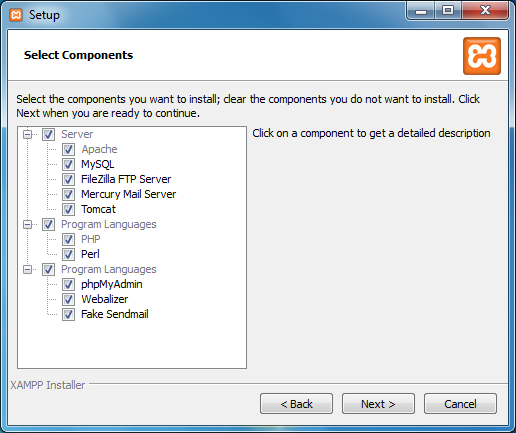Return to previous step with Back button
This screenshot has height=433, width=516.
[296, 404]
